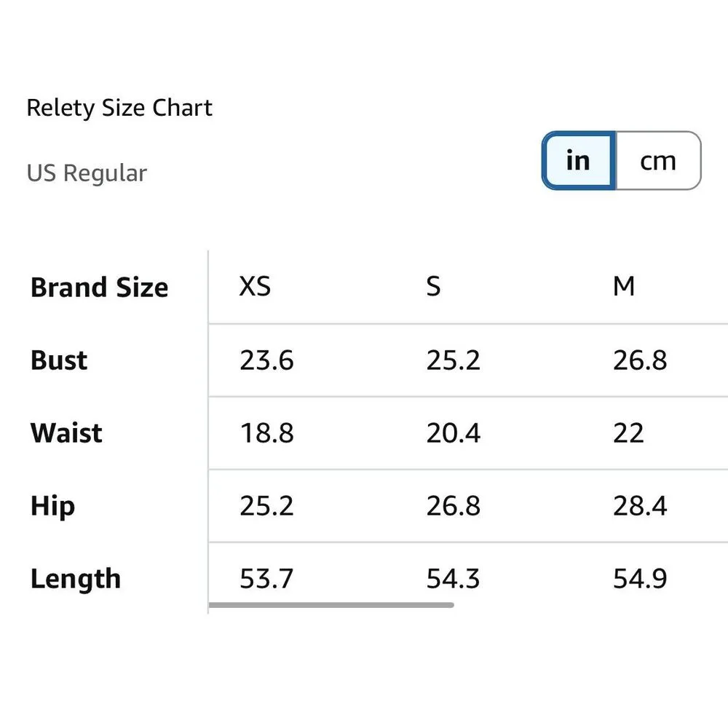Select the M size column header
Screen dimensions: 728x728
point(624,287)
